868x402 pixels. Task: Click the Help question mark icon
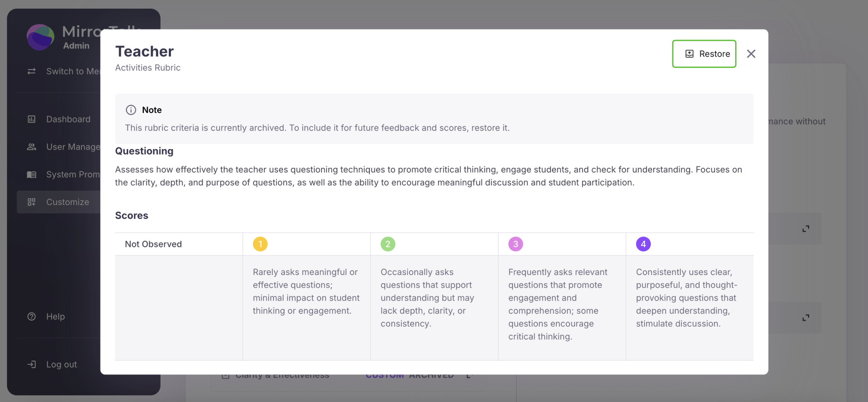click(31, 316)
